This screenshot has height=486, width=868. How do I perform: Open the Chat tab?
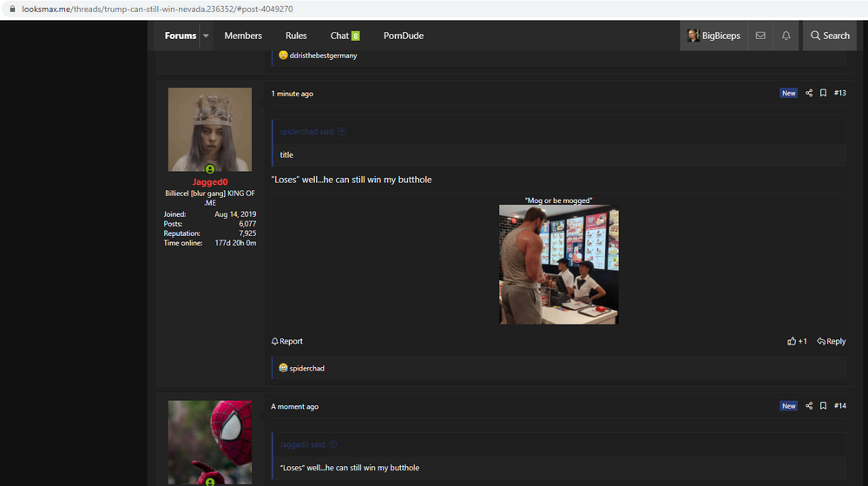tap(345, 36)
